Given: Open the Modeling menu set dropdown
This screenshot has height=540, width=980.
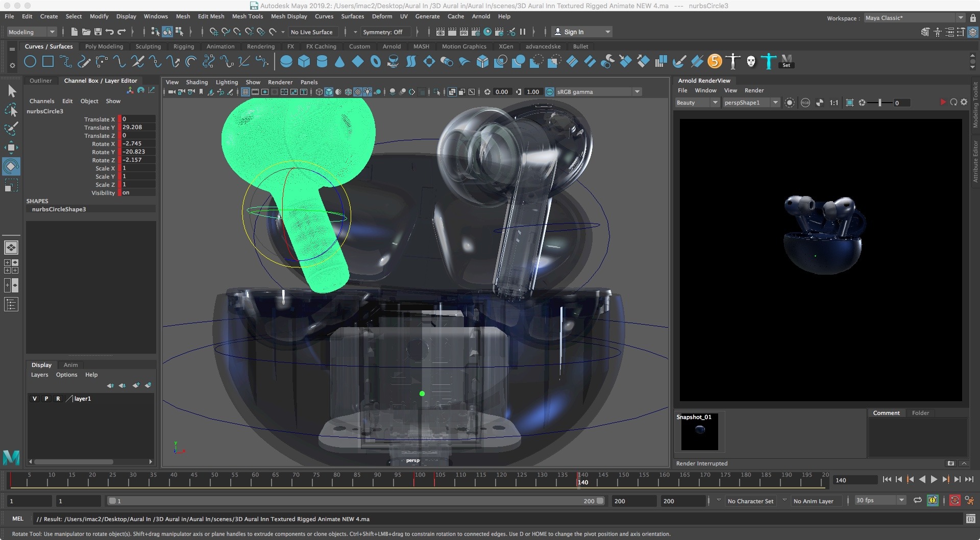Looking at the screenshot, I should click(32, 32).
